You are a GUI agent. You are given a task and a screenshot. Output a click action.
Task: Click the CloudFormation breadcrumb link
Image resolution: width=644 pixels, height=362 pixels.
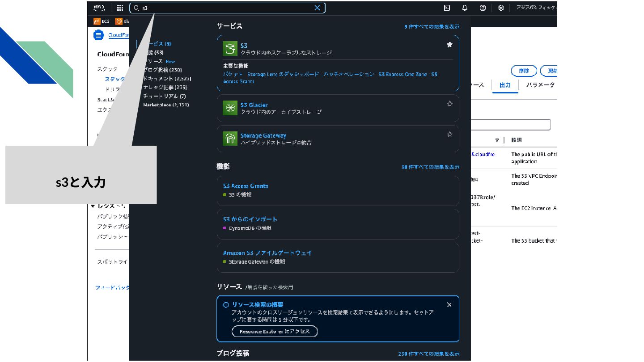click(x=119, y=35)
